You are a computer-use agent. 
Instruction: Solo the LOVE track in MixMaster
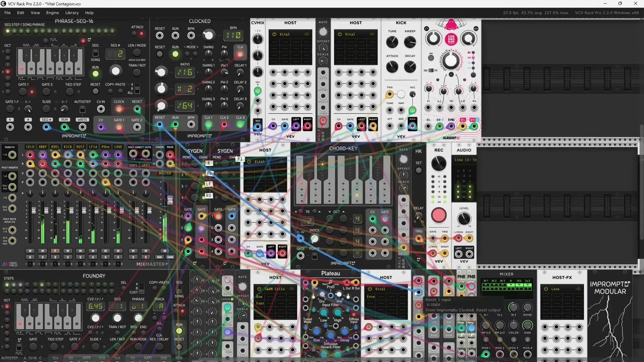pyautogui.click(x=118, y=257)
